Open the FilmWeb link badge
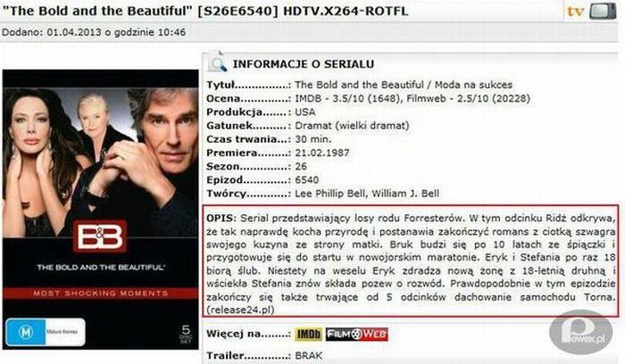The image size is (625, 364). 357,335
